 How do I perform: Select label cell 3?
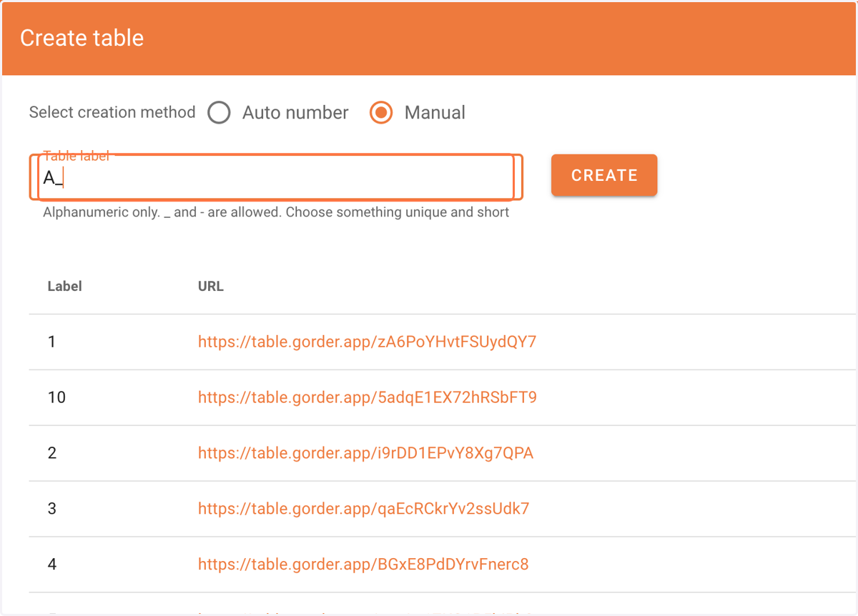click(x=51, y=509)
